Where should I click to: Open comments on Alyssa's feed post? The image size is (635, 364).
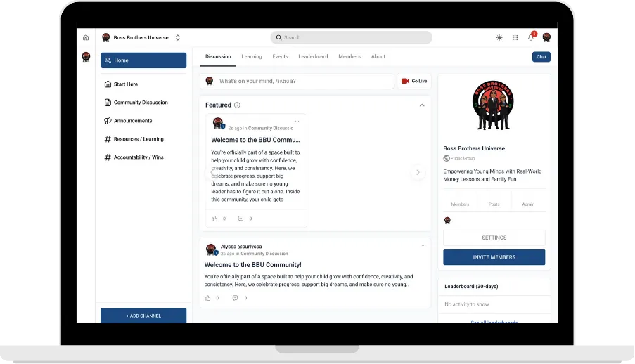[x=235, y=298]
